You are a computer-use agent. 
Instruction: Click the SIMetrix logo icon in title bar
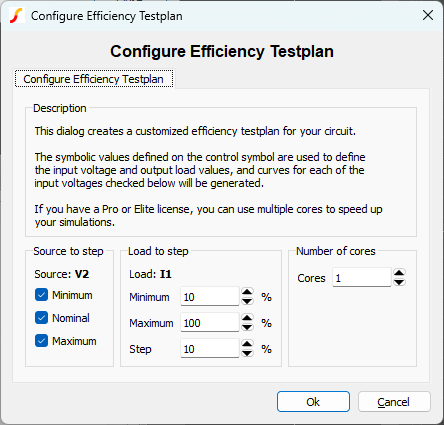(16, 16)
